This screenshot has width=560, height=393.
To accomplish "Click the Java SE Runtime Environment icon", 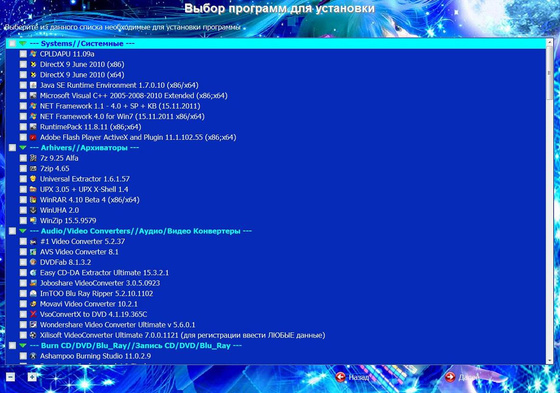I will pos(33,85).
